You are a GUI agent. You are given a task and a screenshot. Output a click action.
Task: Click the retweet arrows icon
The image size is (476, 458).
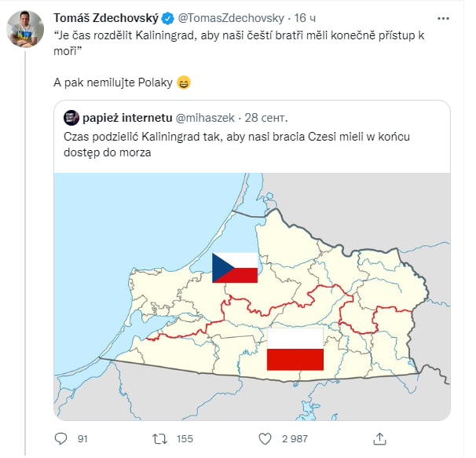click(x=159, y=439)
